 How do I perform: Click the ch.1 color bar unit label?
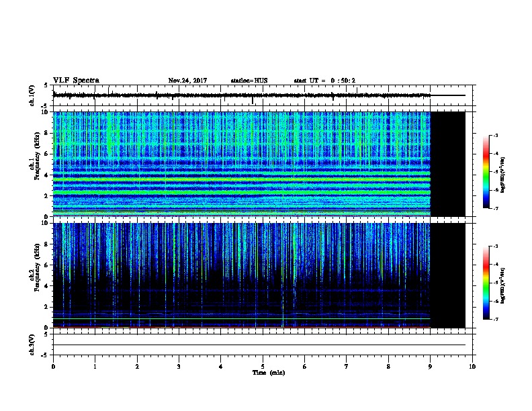click(503, 175)
